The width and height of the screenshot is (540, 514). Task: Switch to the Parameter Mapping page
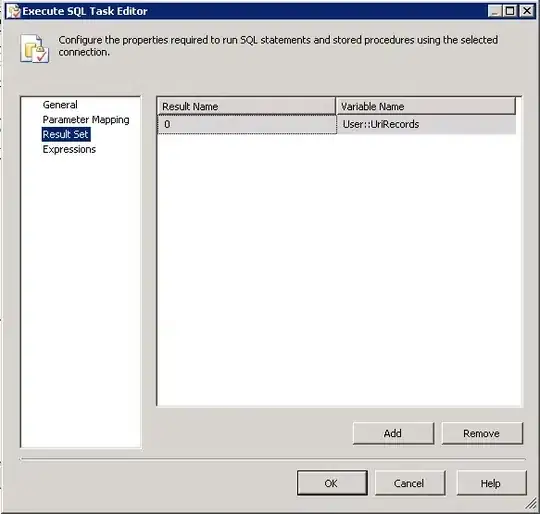(86, 120)
